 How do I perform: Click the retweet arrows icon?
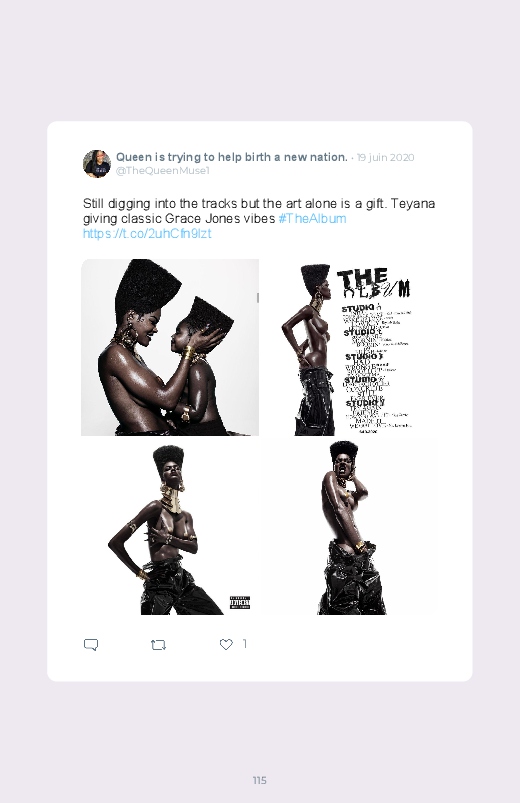[158, 645]
